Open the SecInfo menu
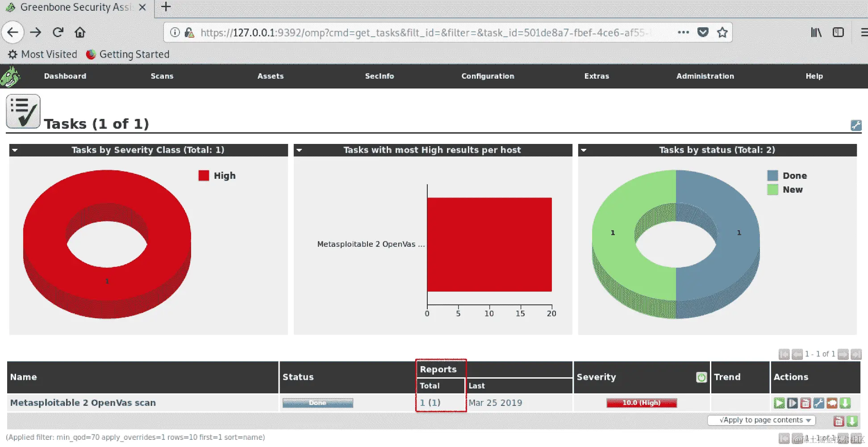This screenshot has height=447, width=868. pyautogui.click(x=380, y=76)
